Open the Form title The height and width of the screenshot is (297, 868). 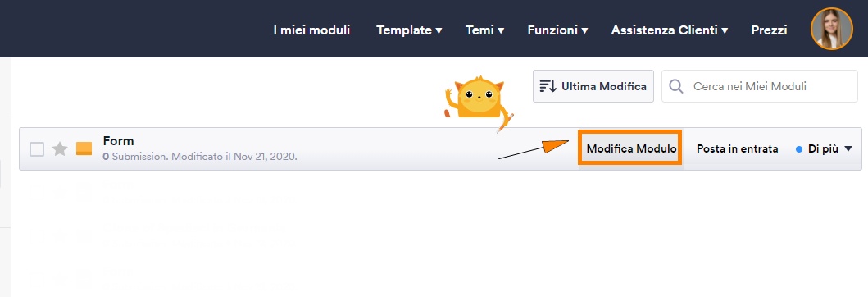[x=119, y=141]
